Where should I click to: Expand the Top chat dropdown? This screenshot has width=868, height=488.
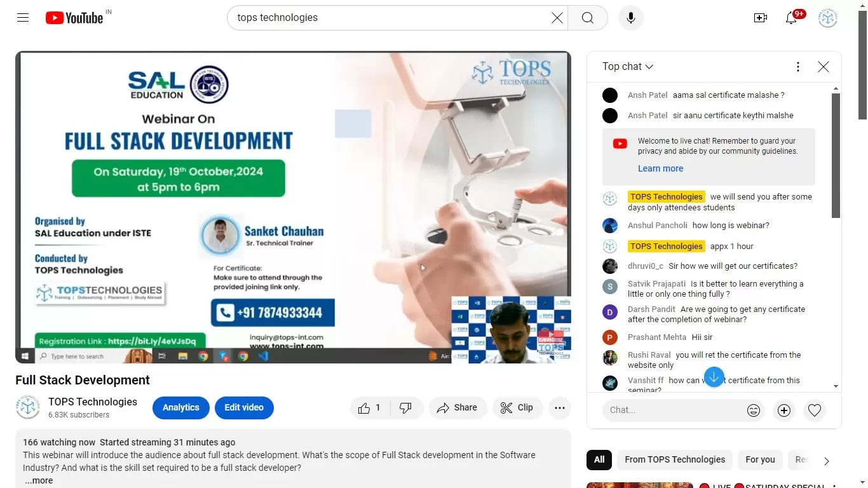click(628, 67)
